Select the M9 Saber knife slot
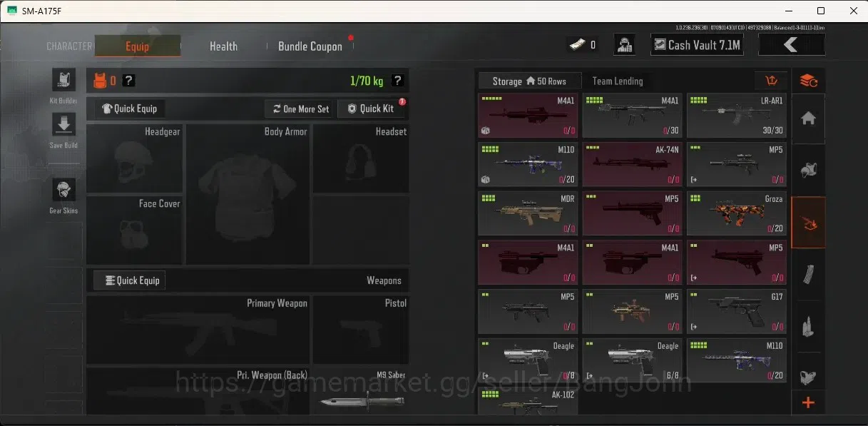Screen dimensions: 868x426 click(x=361, y=390)
